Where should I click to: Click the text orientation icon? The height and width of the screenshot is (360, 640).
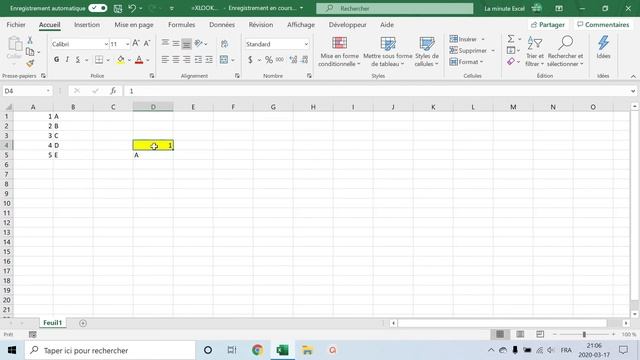(199, 43)
